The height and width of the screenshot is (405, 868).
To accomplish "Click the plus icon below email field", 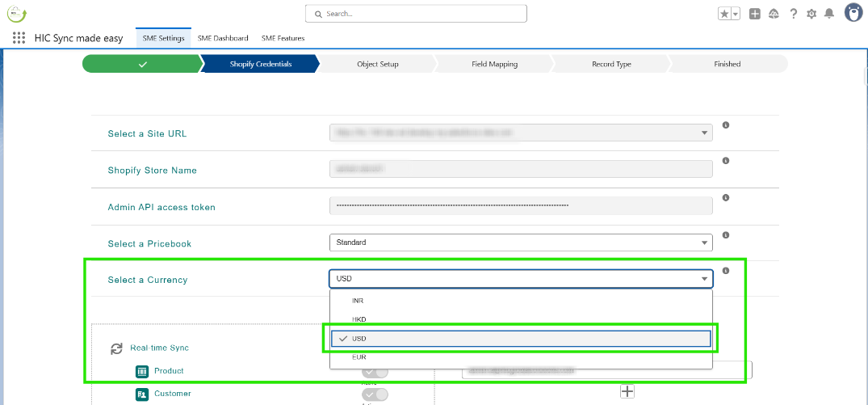I will point(627,391).
